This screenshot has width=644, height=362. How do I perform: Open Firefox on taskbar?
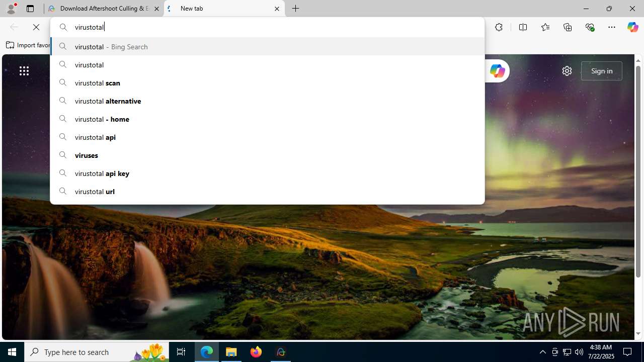pos(256,352)
